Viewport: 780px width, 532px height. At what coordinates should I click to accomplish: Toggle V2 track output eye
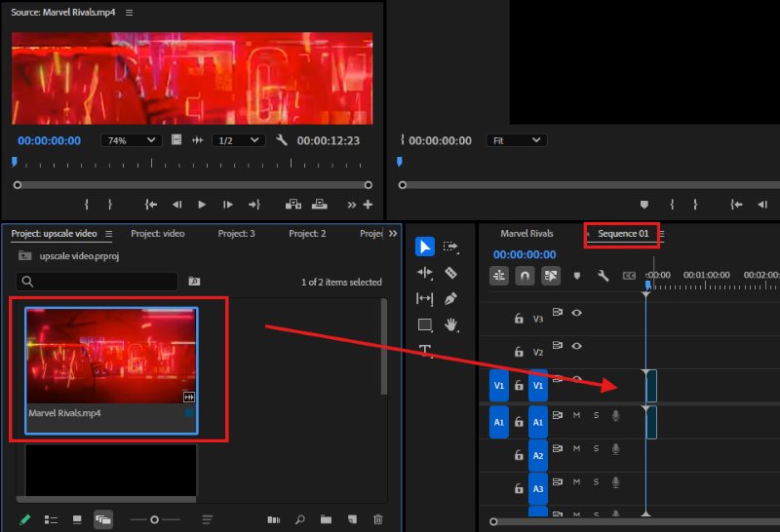pos(576,346)
